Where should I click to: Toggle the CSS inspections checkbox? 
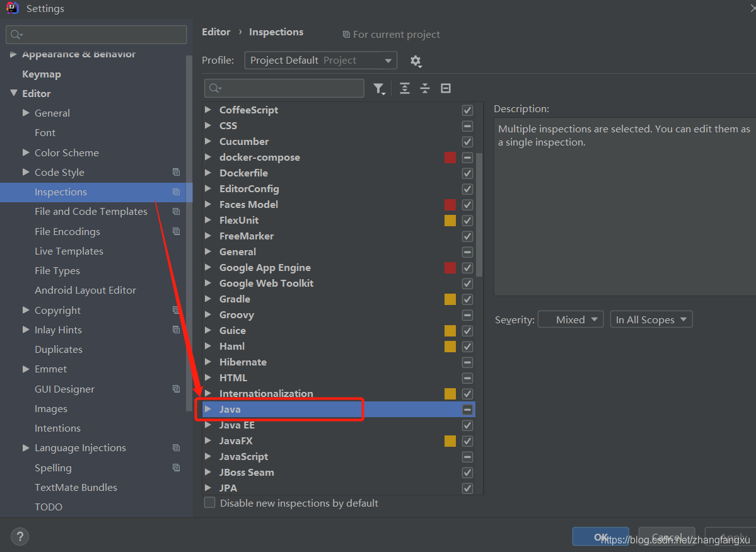[x=467, y=126]
